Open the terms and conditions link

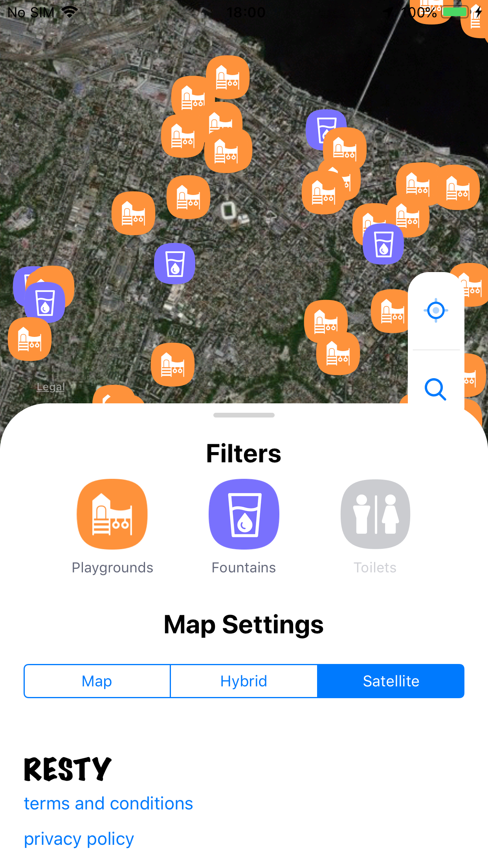[108, 804]
